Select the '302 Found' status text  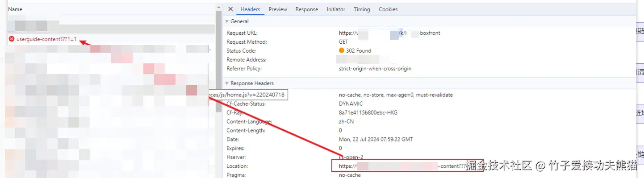359,51
